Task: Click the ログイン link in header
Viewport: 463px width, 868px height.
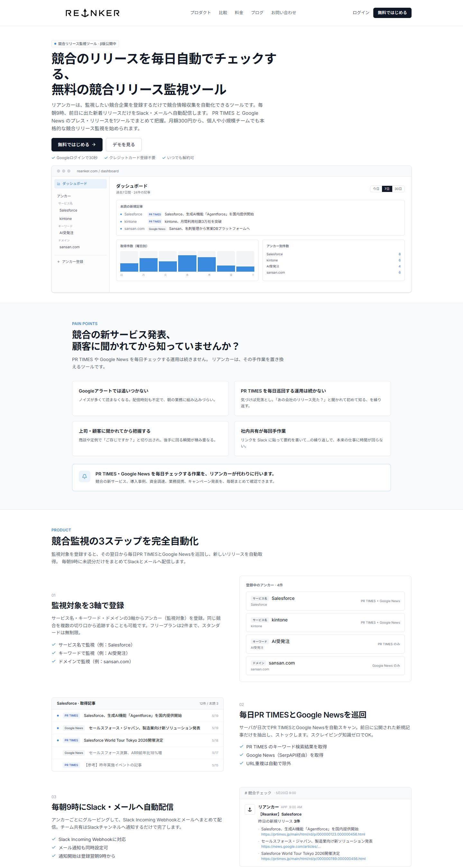Action: [361, 13]
